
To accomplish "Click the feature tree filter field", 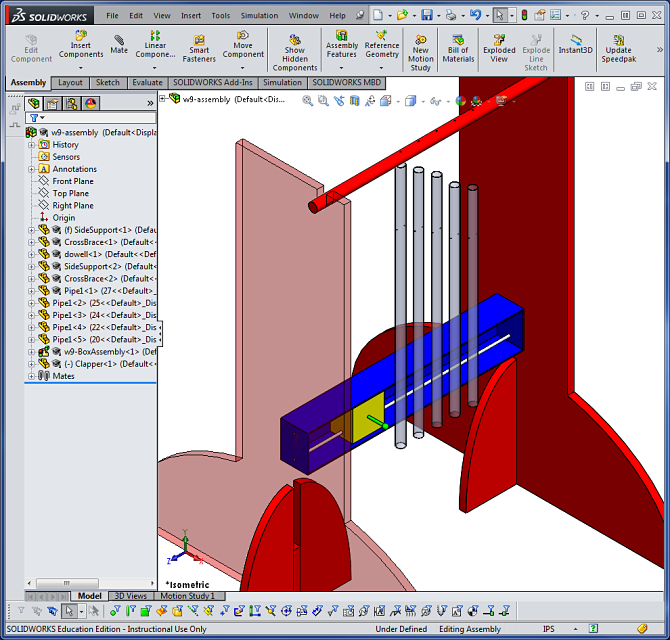I will pyautogui.click(x=91, y=118).
